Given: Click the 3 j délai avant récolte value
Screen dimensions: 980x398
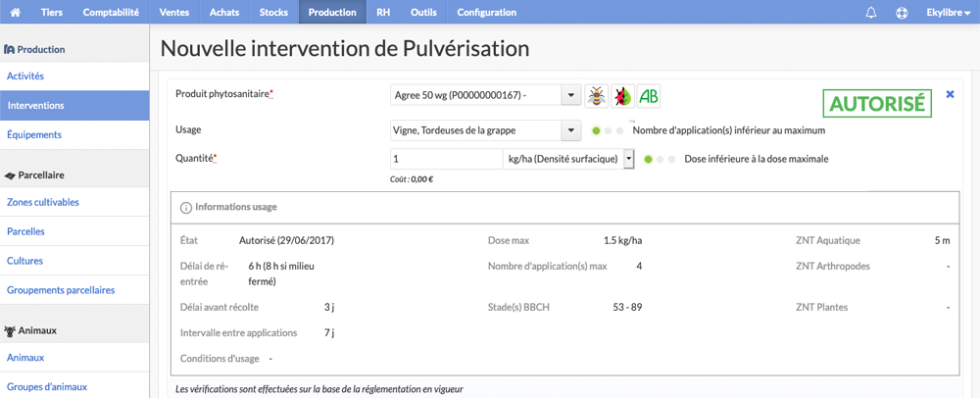Looking at the screenshot, I should (329, 307).
